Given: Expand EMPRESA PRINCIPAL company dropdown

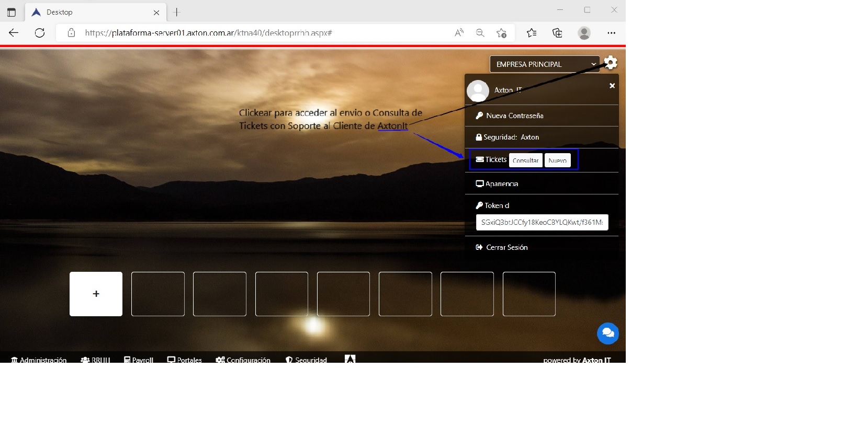Looking at the screenshot, I should (x=544, y=64).
